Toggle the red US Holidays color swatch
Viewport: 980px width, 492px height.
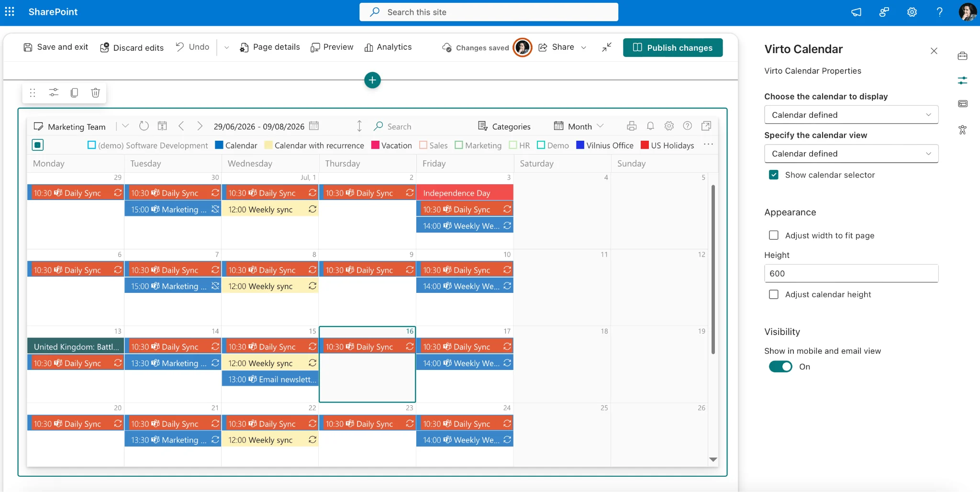645,145
